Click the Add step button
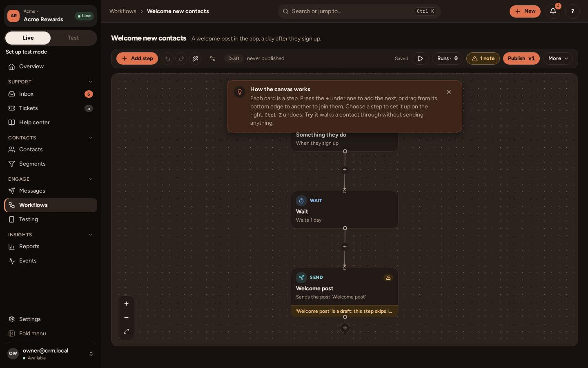 tap(137, 58)
